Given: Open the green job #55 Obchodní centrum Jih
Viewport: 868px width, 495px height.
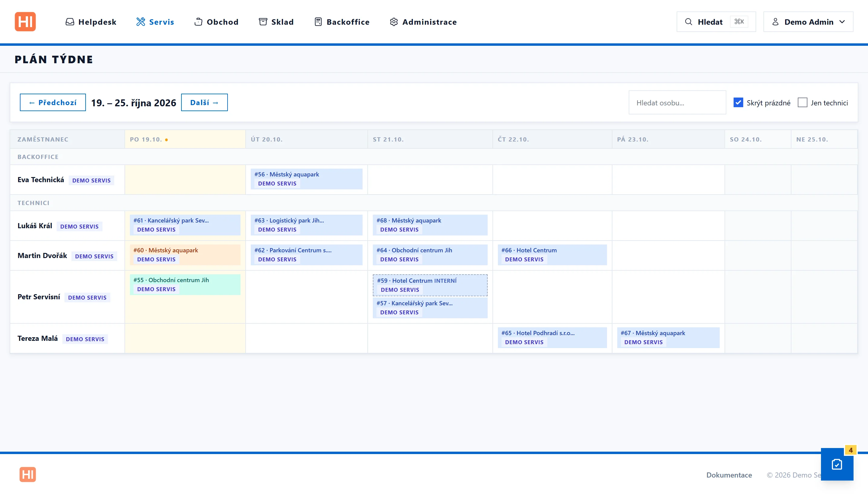Looking at the screenshot, I should pyautogui.click(x=185, y=285).
